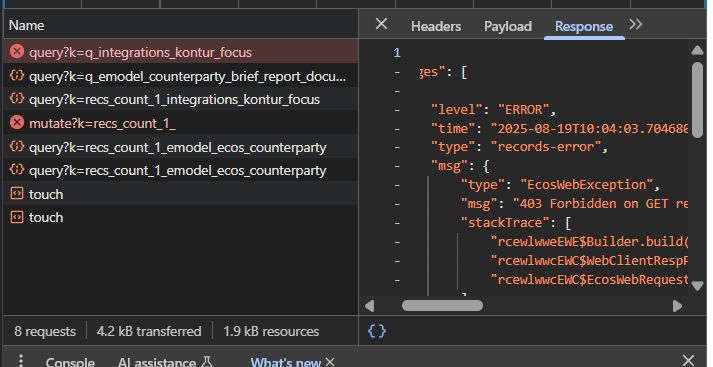Image resolution: width=713 pixels, height=367 pixels.
Task: Click the "time" timestamp line
Action: (559, 128)
